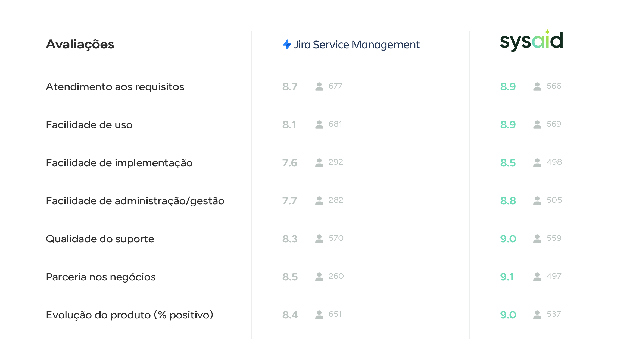
Task: Click the user icon beside 677 reviews
Action: tap(319, 86)
